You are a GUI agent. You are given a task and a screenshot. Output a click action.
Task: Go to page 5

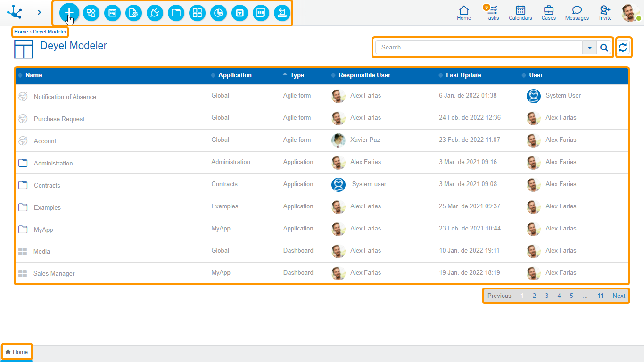(x=571, y=296)
